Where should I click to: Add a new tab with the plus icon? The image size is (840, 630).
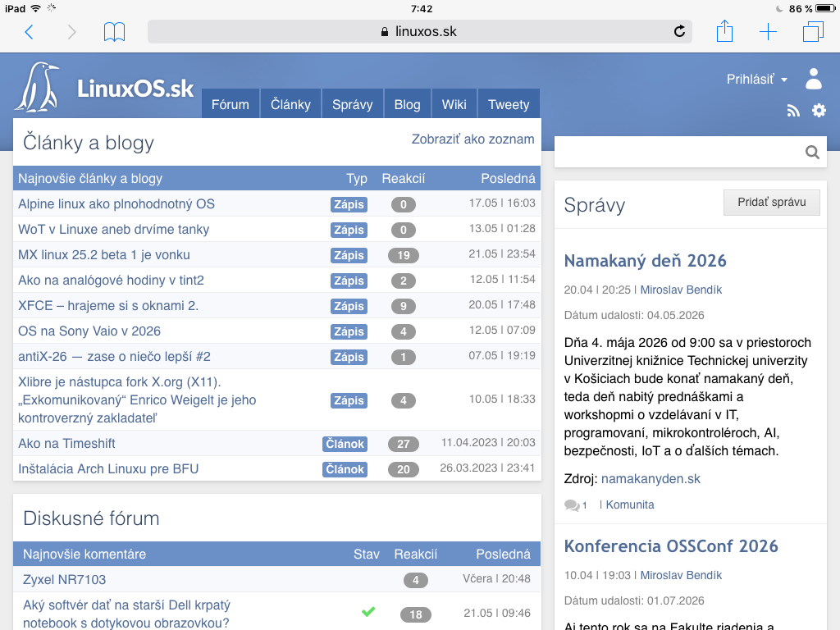coord(768,32)
